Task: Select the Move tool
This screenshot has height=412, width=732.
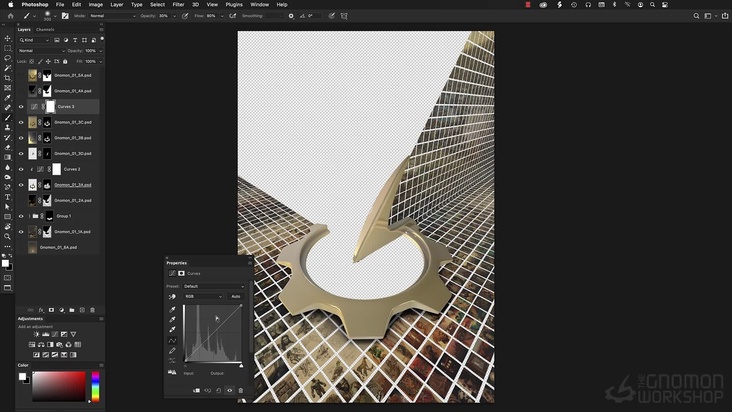Action: click(x=7, y=38)
